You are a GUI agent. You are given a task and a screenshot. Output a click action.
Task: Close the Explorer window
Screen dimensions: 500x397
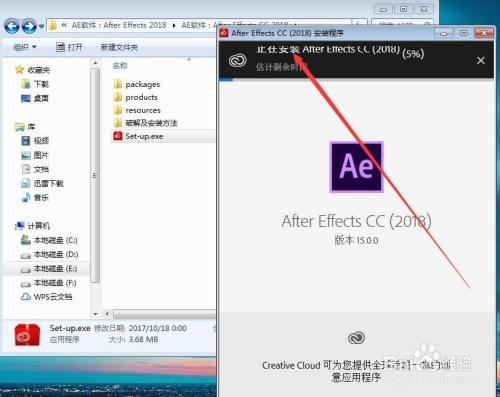tap(424, 9)
